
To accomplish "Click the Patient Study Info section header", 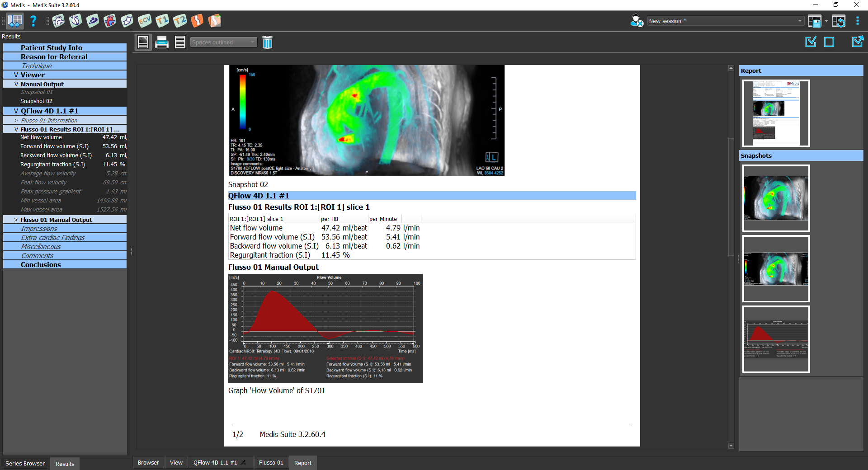I will coord(51,48).
